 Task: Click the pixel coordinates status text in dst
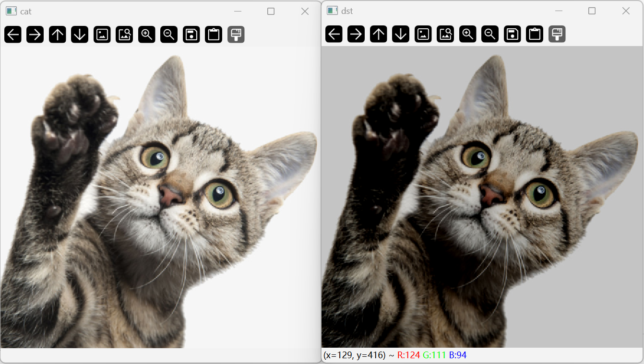click(355, 355)
